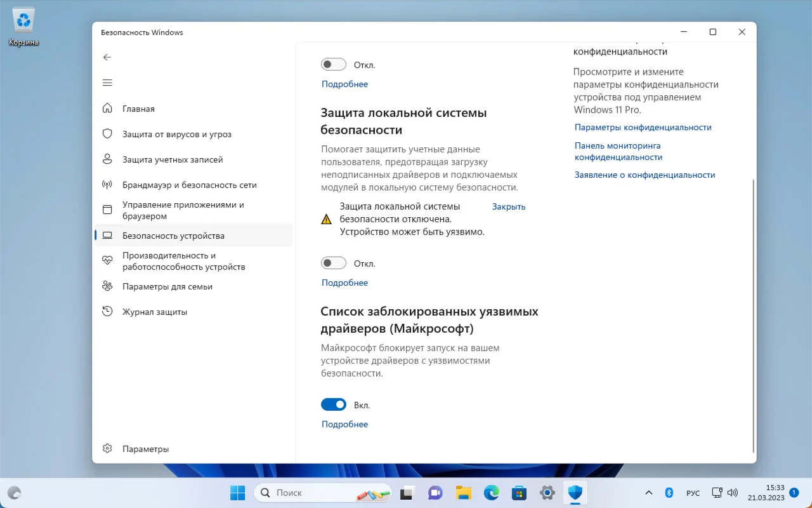The image size is (812, 508).
Task: Click the РУС language indicator
Action: click(693, 493)
